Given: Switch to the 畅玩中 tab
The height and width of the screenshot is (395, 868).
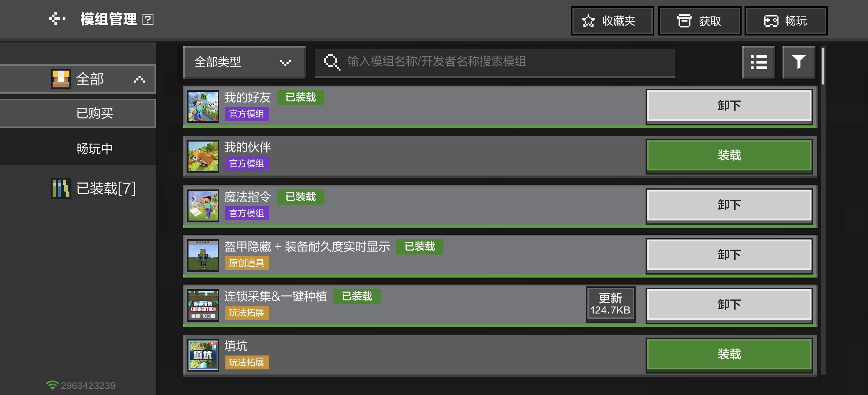Looking at the screenshot, I should point(94,149).
